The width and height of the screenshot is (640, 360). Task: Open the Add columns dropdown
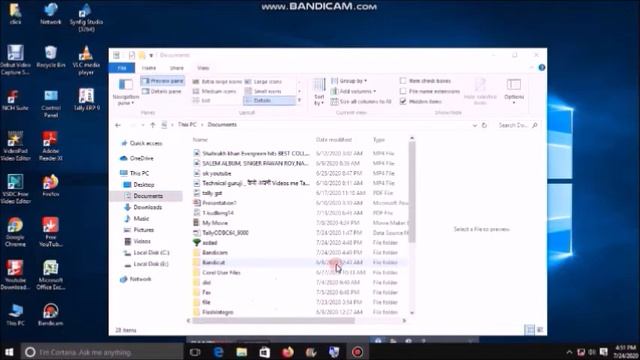click(353, 91)
